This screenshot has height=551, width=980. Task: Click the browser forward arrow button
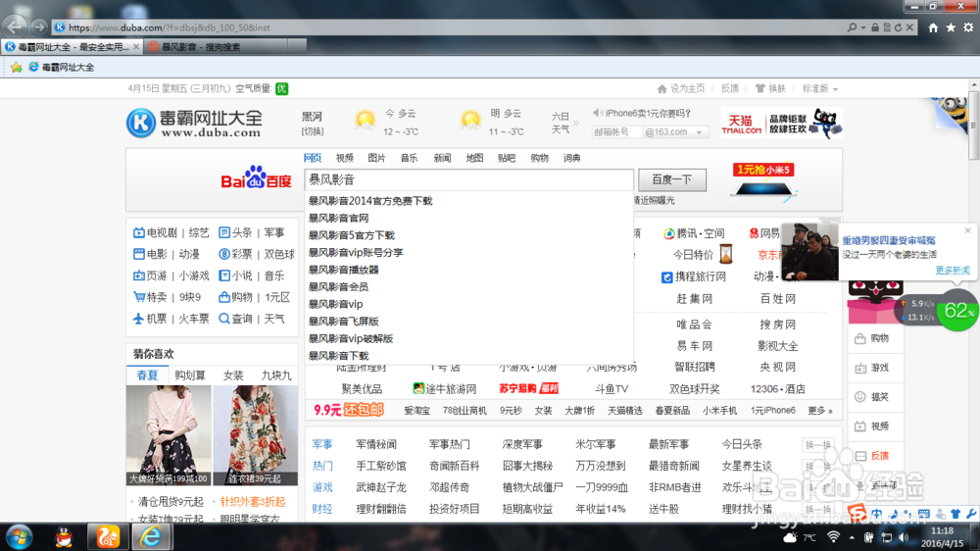click(39, 26)
